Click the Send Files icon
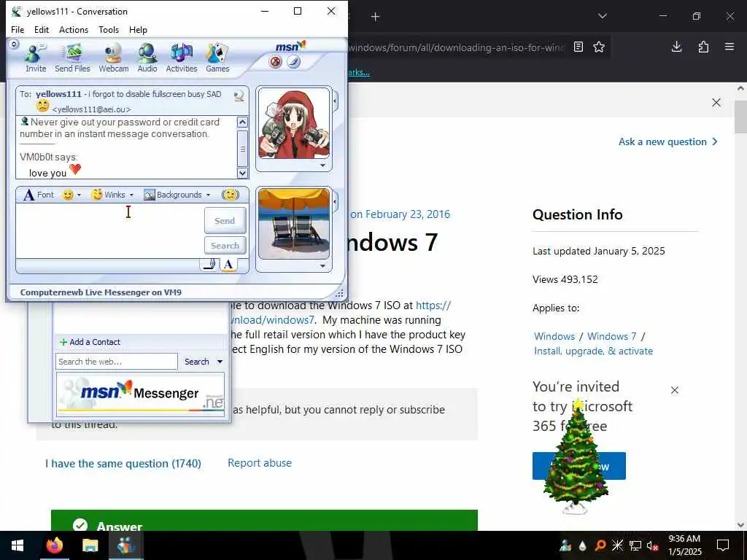Screen dimensions: 747x560 72,58
